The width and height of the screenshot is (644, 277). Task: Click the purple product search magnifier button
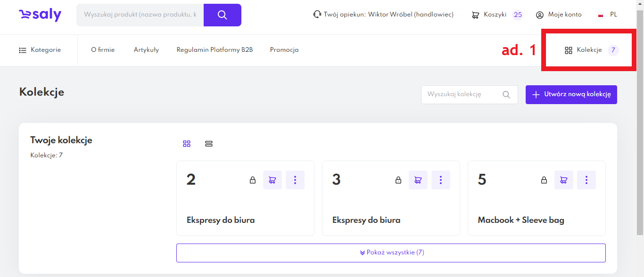click(x=223, y=15)
